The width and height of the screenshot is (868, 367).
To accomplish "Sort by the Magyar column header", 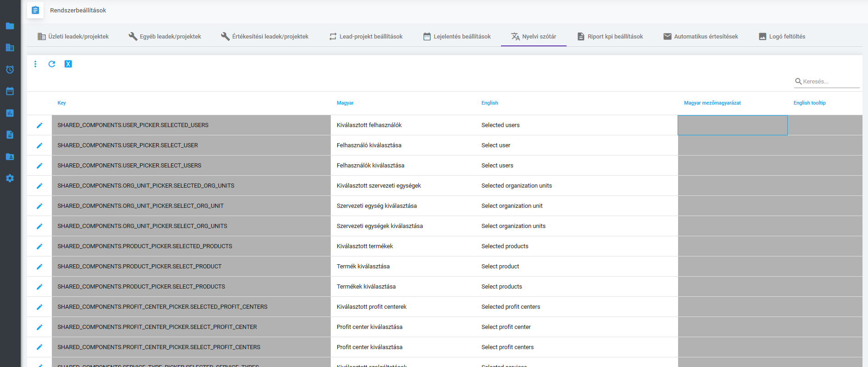I will point(345,103).
